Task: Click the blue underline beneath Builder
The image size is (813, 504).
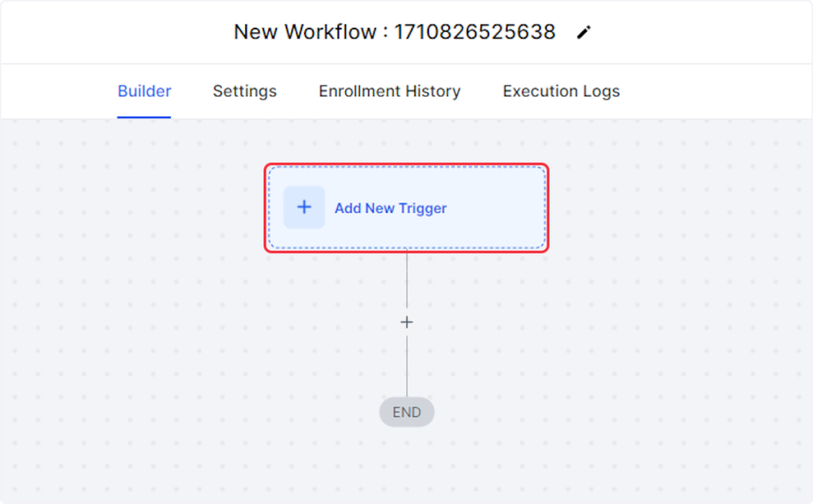Action: click(x=144, y=117)
